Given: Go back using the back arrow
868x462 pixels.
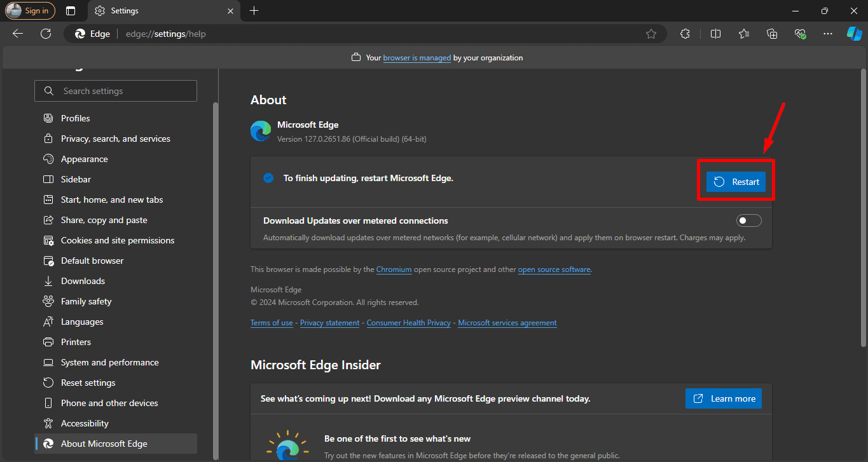Looking at the screenshot, I should 18,34.
